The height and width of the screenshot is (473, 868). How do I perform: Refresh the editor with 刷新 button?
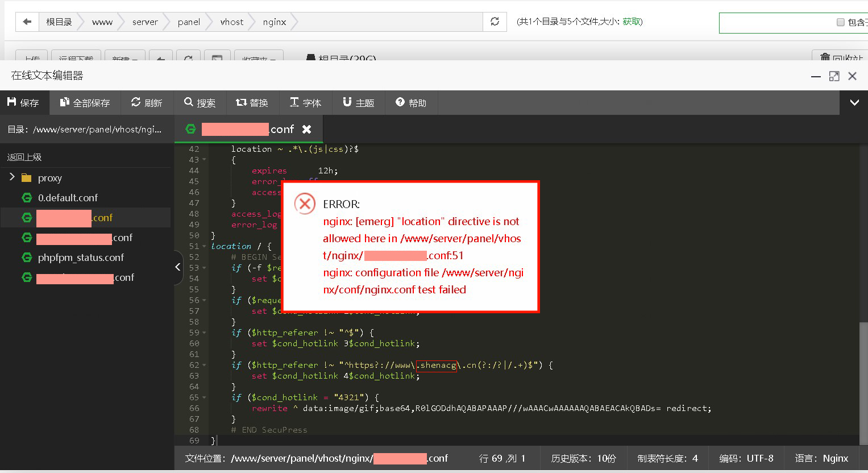click(147, 102)
